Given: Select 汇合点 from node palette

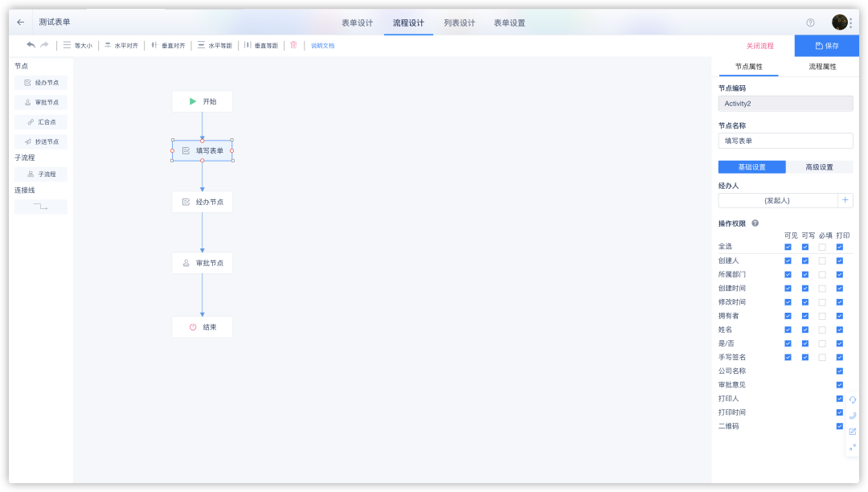Looking at the screenshot, I should point(41,121).
